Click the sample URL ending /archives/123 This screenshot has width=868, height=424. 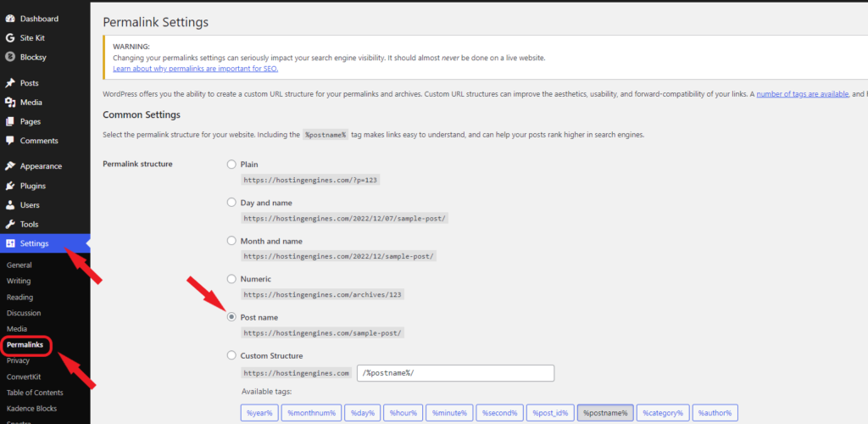pyautogui.click(x=323, y=294)
